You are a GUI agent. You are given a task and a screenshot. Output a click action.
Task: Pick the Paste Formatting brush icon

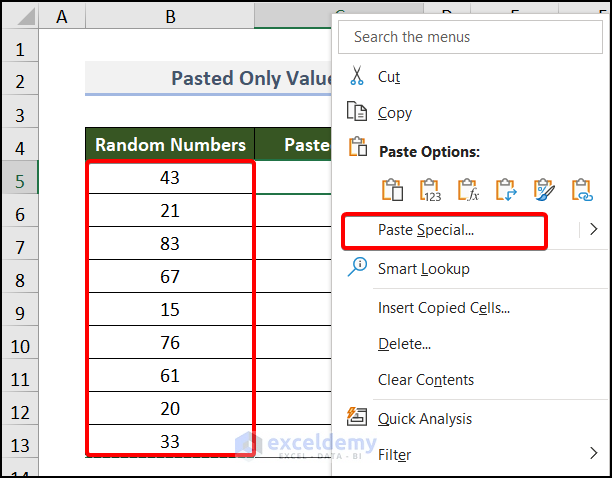(x=544, y=190)
